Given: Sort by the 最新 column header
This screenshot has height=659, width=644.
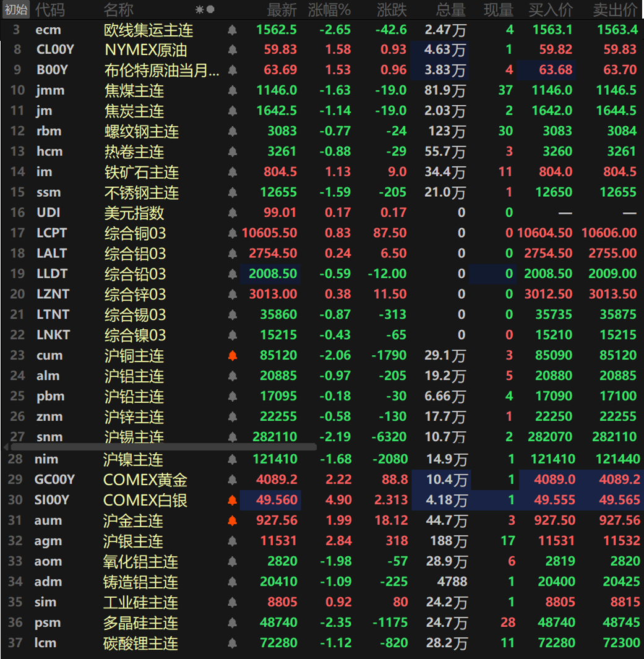Looking at the screenshot, I should click(x=281, y=9).
